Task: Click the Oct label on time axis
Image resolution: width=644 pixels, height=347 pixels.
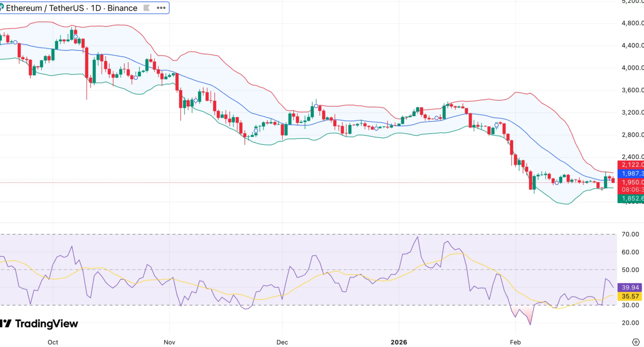Action: click(x=53, y=342)
